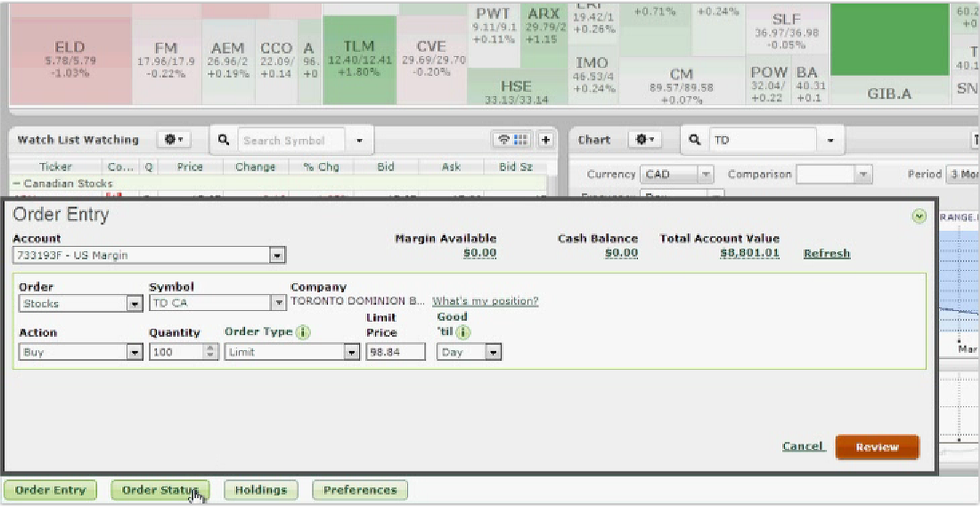Open the chart Currency CAD dropdown

pyautogui.click(x=706, y=175)
